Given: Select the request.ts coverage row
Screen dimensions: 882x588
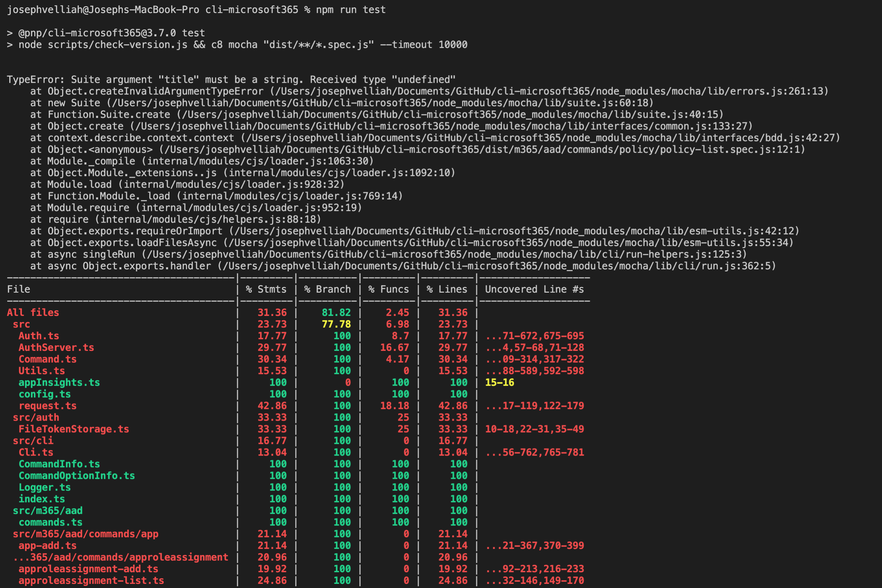Looking at the screenshot, I should tap(47, 405).
